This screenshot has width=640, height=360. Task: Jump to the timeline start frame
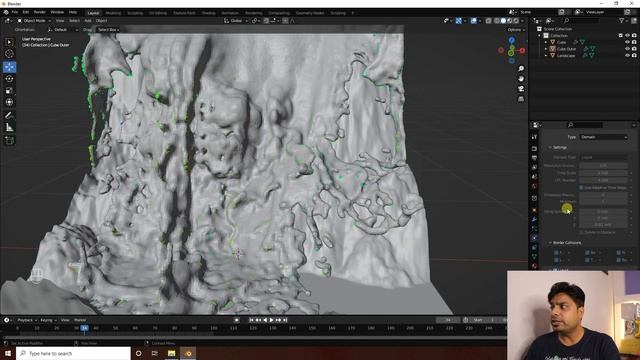pyautogui.click(x=251, y=320)
